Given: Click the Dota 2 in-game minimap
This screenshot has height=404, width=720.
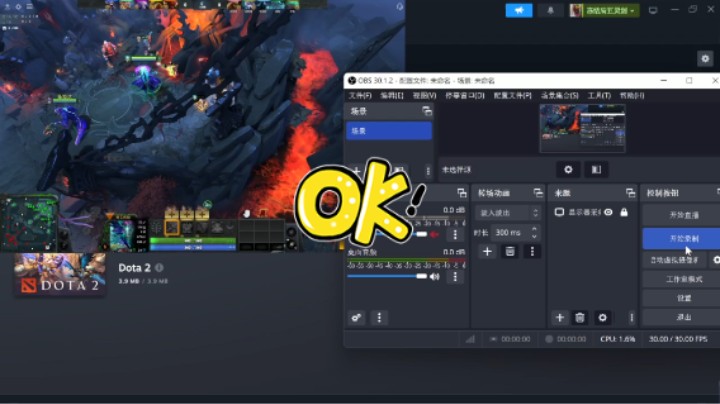Looking at the screenshot, I should coord(28,224).
